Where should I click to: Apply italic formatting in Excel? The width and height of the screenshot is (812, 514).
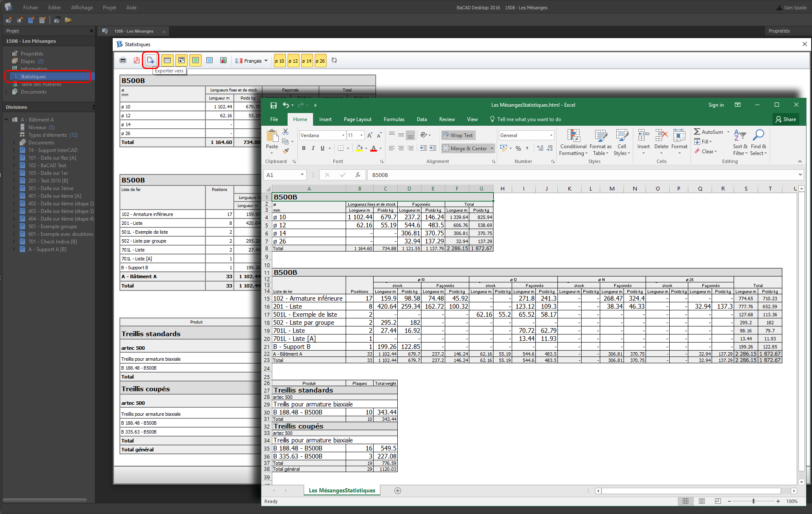[313, 148]
